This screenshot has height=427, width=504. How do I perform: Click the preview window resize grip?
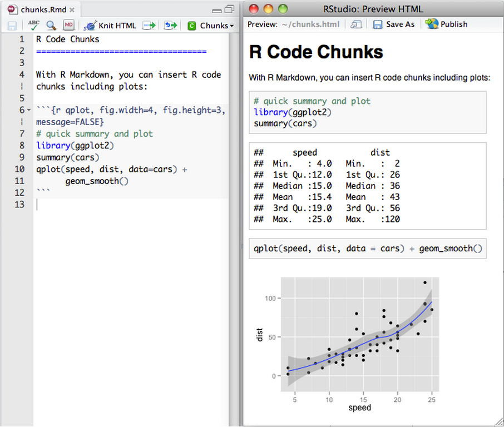499,422
